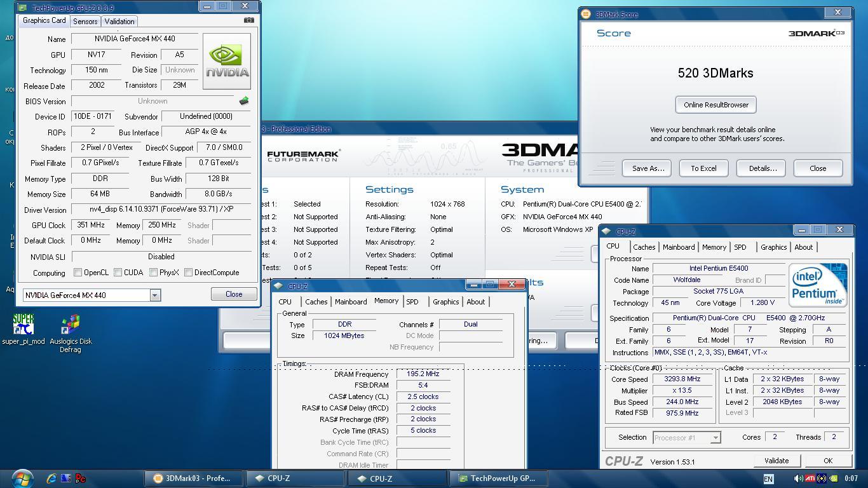Click the GPU-Z screenshot camera icon

pos(249,20)
